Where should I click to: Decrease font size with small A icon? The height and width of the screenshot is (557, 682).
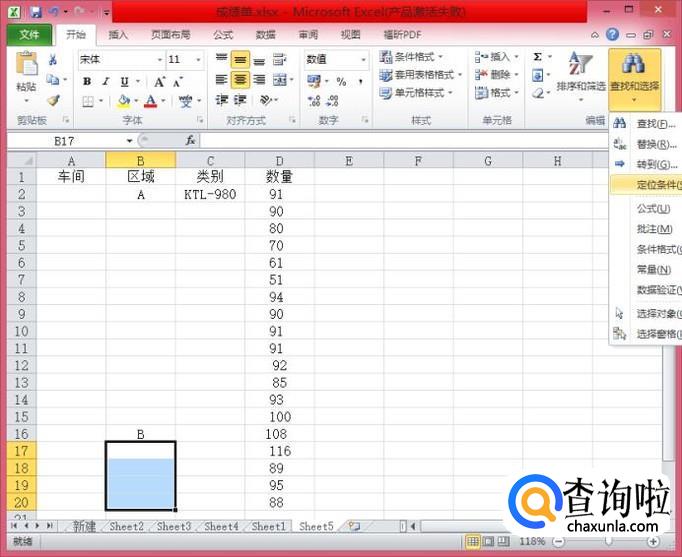[x=177, y=82]
